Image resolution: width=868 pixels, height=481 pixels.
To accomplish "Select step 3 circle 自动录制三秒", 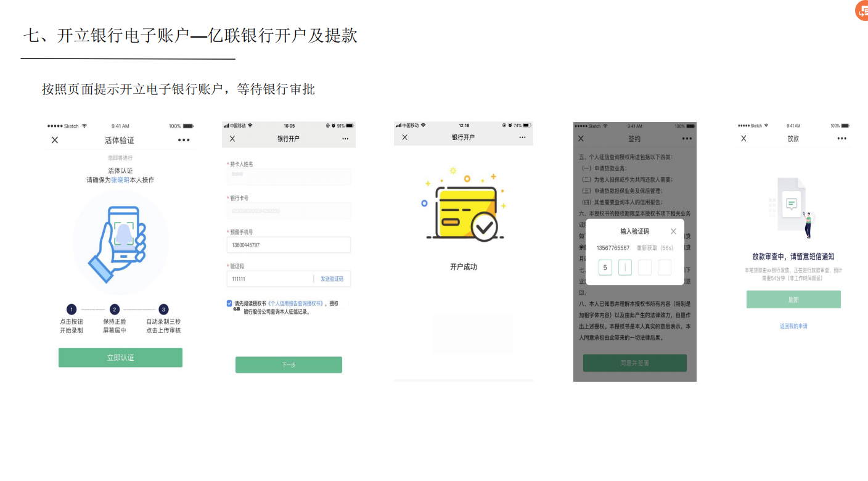I will click(163, 310).
